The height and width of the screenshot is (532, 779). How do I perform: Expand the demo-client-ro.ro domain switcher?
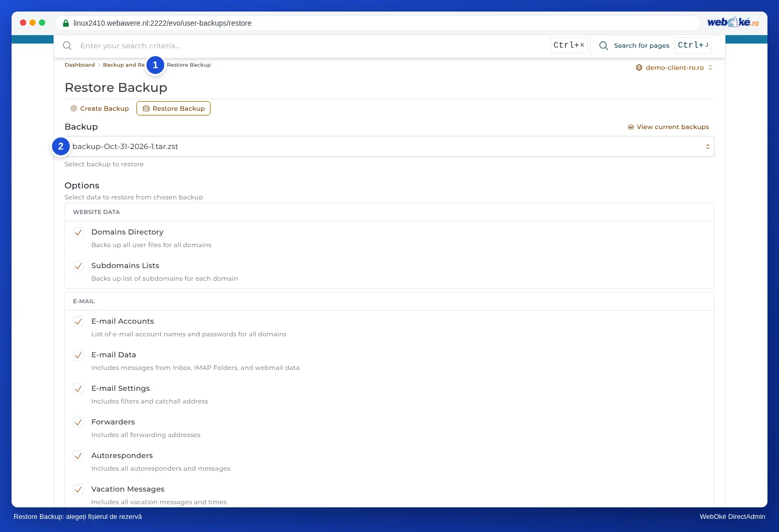[x=674, y=68]
